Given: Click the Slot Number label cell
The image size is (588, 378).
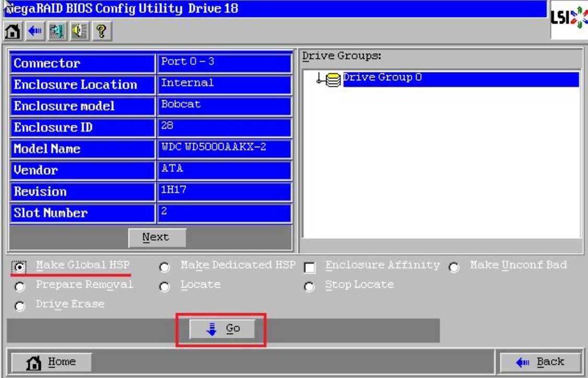Looking at the screenshot, I should [83, 213].
